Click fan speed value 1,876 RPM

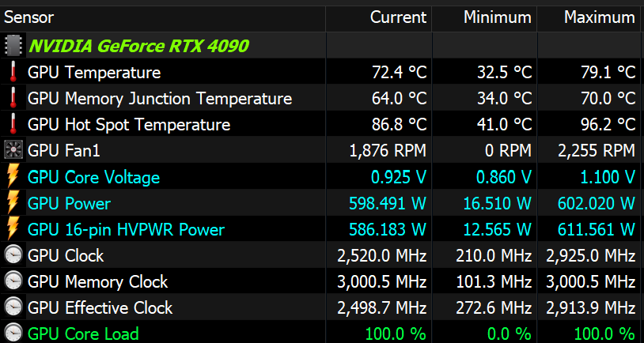pyautogui.click(x=388, y=151)
